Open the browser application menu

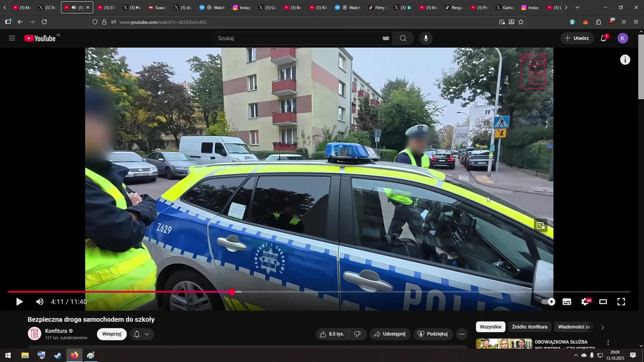tap(636, 22)
